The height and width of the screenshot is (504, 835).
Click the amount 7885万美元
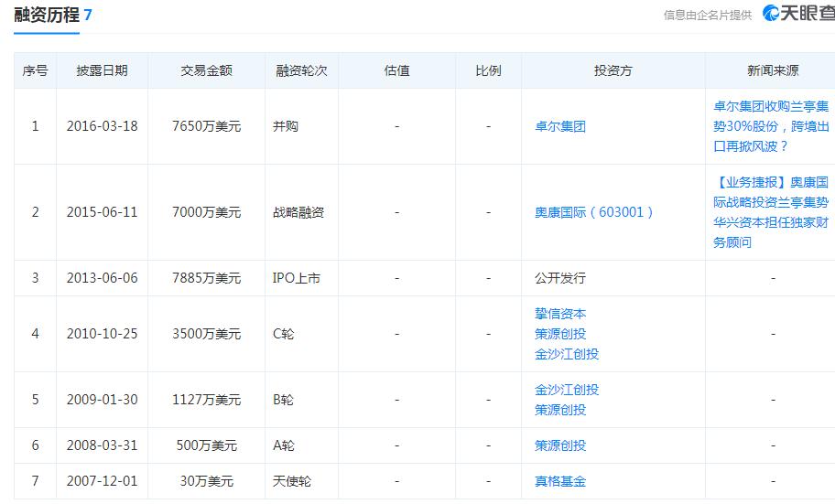pos(206,278)
